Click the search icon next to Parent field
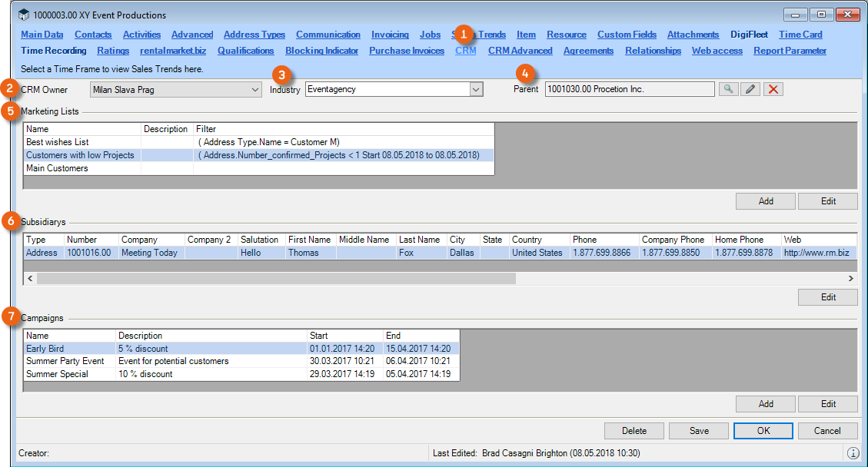The image size is (868, 467). 727,90
